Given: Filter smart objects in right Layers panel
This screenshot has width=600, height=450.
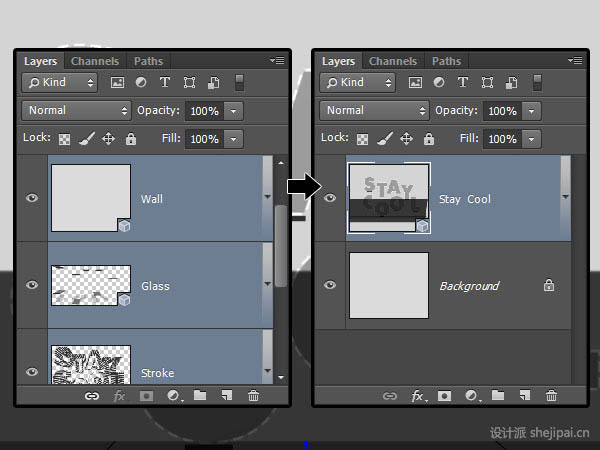Looking at the screenshot, I should pyautogui.click(x=512, y=83).
